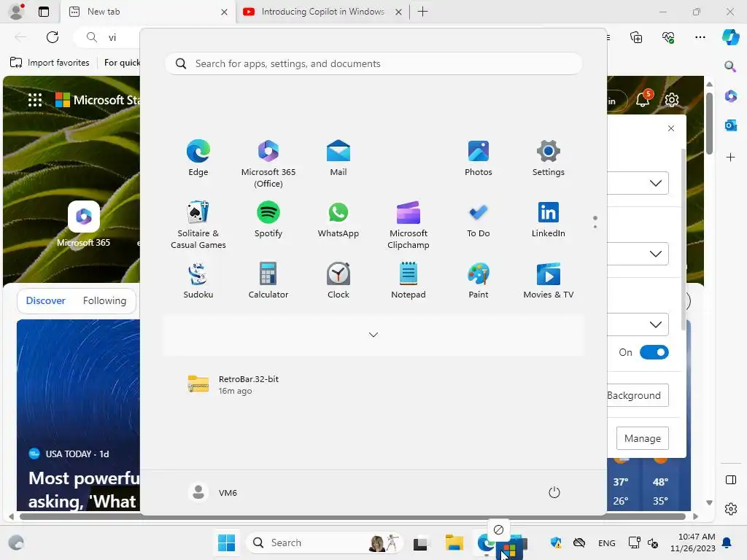Screen dimensions: 747x560
Task: Launch WhatsApp
Action: (x=338, y=219)
